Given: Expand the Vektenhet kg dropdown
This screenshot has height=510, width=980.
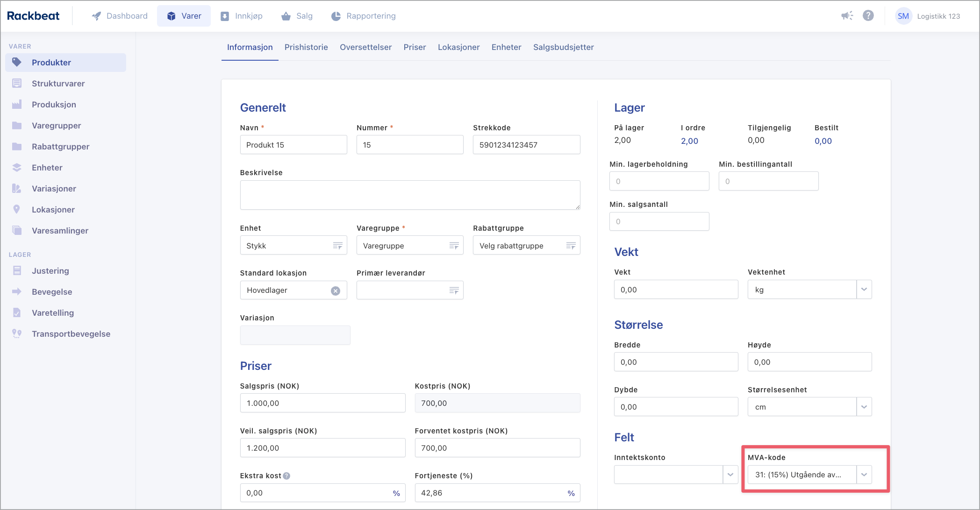Looking at the screenshot, I should tap(864, 290).
